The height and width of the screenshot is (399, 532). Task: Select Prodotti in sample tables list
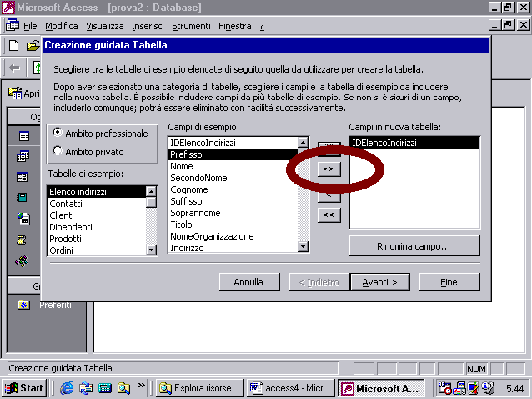97,239
